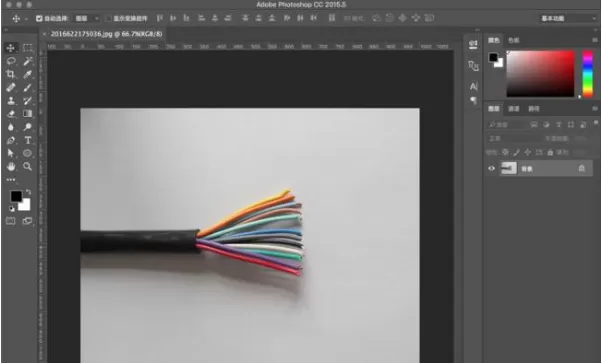
Task: Select the History Brush tool
Action: [x=27, y=101]
